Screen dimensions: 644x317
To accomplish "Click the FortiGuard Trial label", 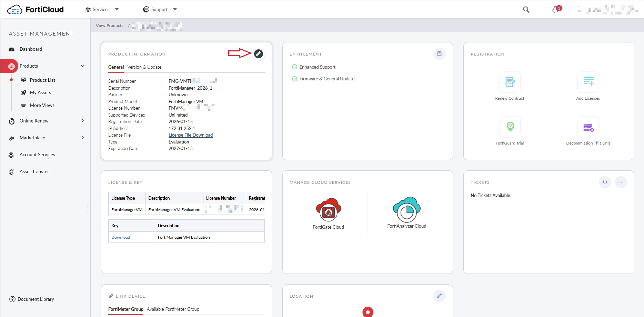I will coord(510,143).
